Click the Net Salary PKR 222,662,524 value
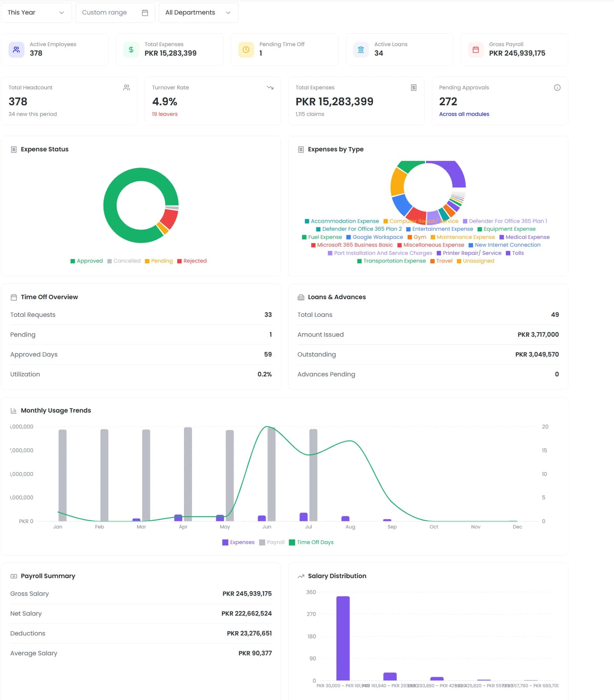Viewport: 614px width, 700px height. (247, 613)
